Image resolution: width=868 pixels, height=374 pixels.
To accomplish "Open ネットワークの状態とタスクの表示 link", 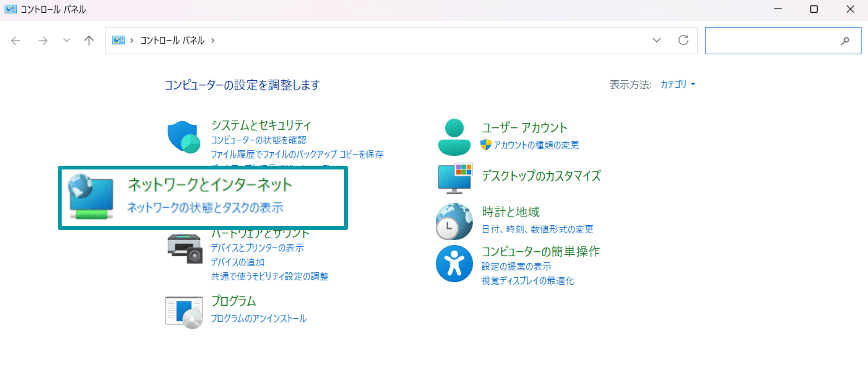I will 205,208.
